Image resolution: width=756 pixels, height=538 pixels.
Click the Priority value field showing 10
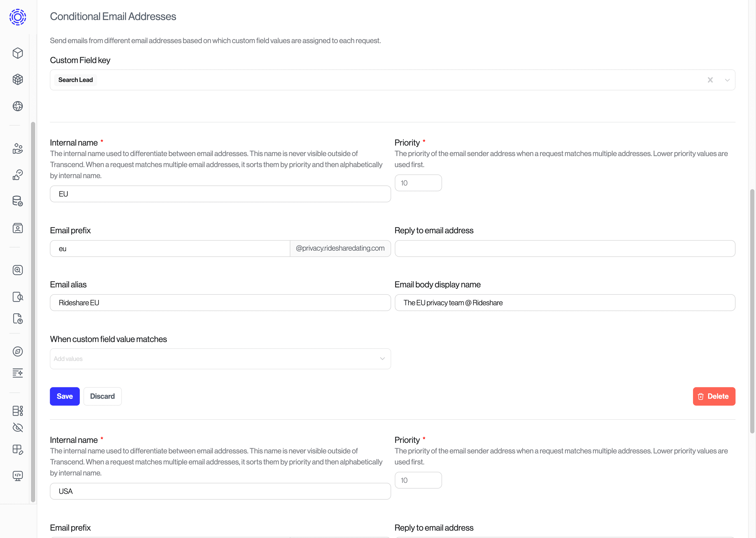[x=418, y=183]
